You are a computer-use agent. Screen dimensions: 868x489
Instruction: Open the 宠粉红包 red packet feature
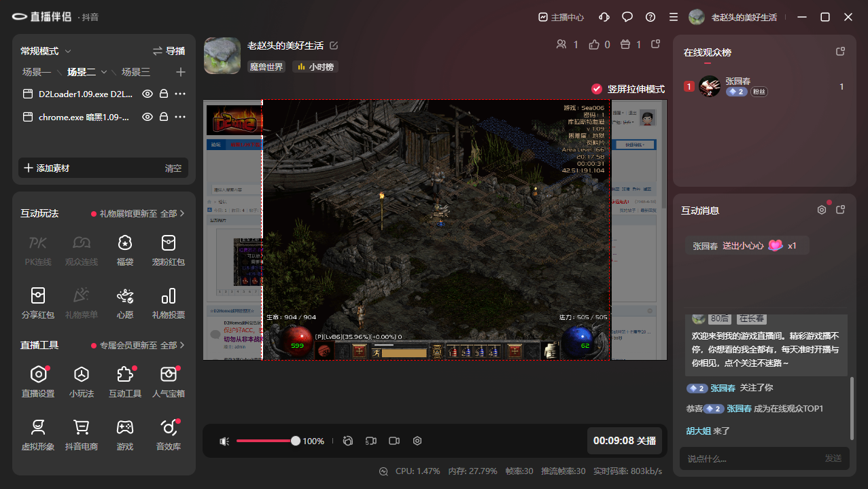168,249
